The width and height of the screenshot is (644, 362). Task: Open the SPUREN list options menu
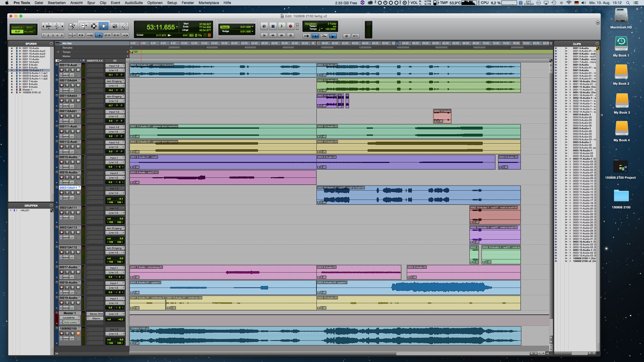tap(51, 44)
